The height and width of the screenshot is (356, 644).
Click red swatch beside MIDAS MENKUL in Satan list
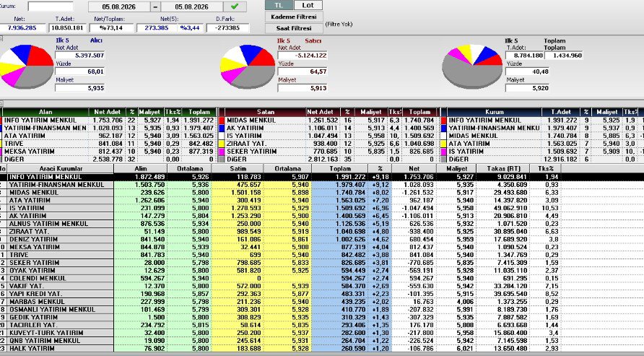[222, 121]
